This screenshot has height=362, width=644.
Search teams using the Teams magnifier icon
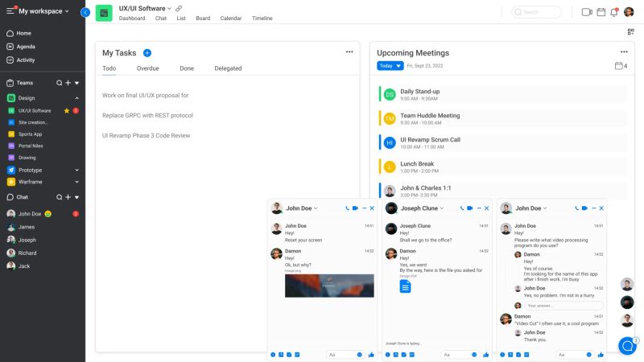59,83
